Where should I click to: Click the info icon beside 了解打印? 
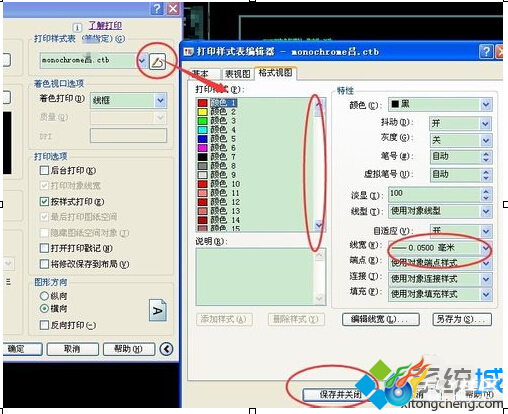point(77,27)
